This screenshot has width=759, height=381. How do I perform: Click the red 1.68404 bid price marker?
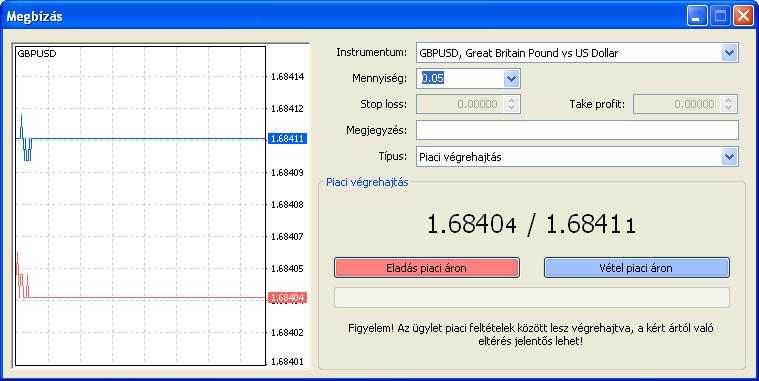(x=287, y=298)
